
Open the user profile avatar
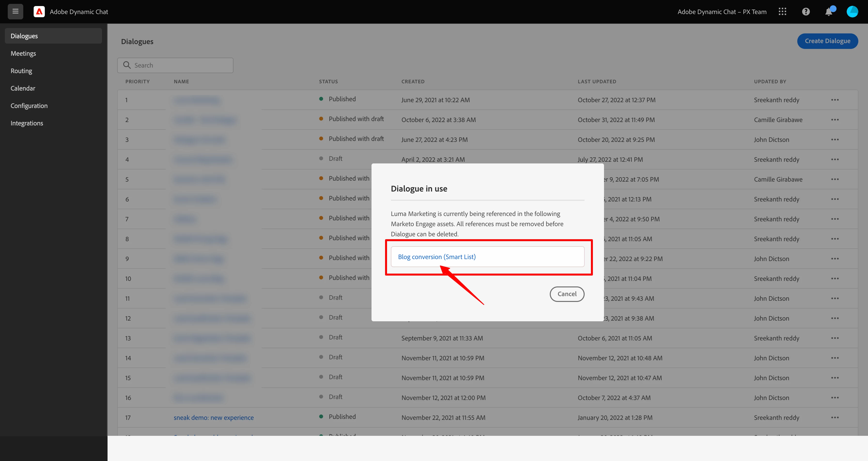(852, 11)
